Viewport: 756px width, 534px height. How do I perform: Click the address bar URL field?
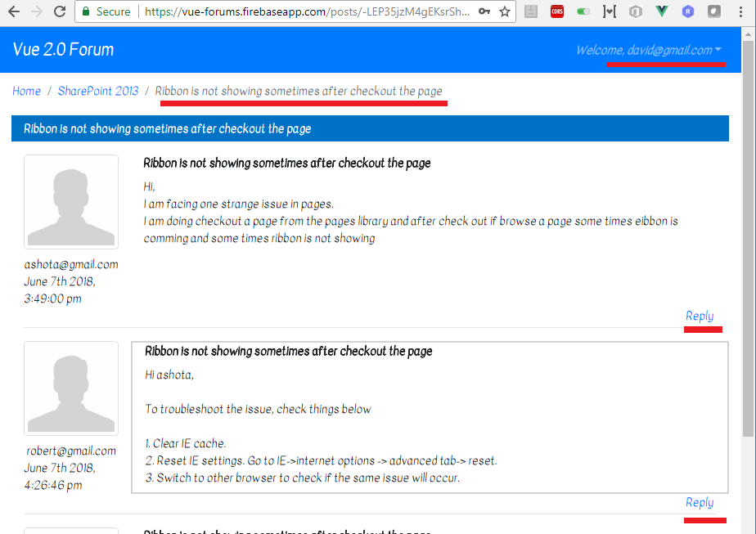[307, 11]
